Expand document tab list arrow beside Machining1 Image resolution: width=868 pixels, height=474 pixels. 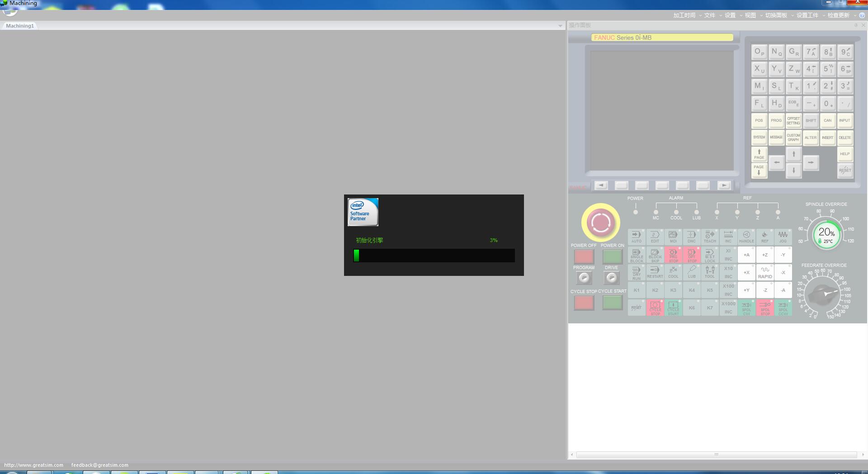[561, 26]
